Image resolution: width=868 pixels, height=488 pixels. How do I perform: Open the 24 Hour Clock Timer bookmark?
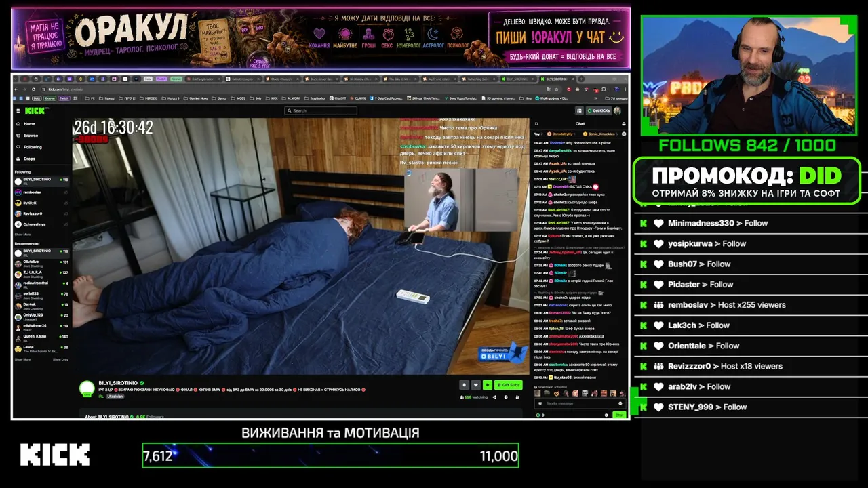[425, 98]
